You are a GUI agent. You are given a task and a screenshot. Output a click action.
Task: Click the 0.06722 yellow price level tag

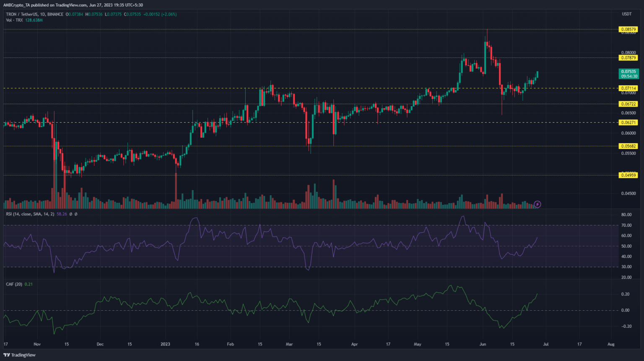pos(628,104)
